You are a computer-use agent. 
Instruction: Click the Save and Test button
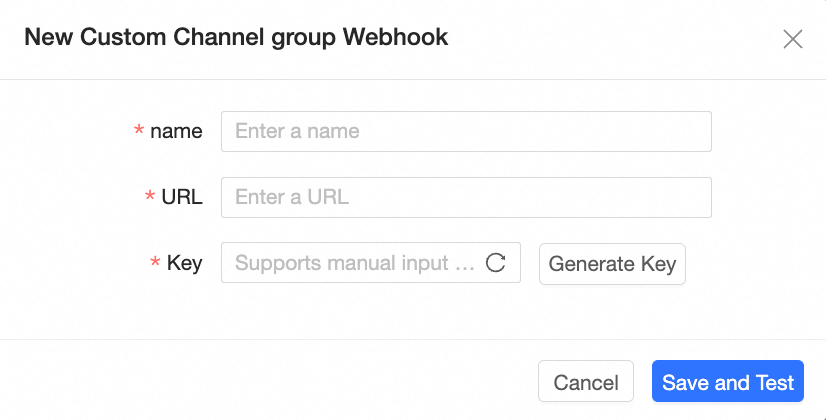click(728, 382)
